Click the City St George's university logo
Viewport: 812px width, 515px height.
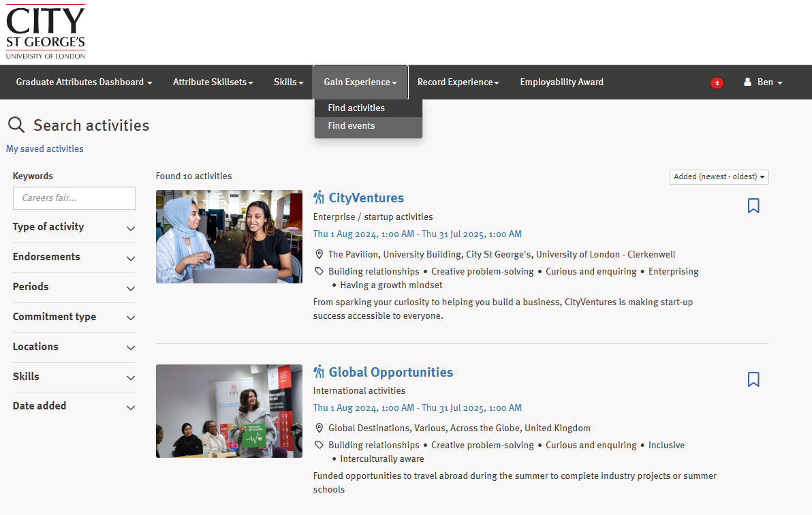46,31
